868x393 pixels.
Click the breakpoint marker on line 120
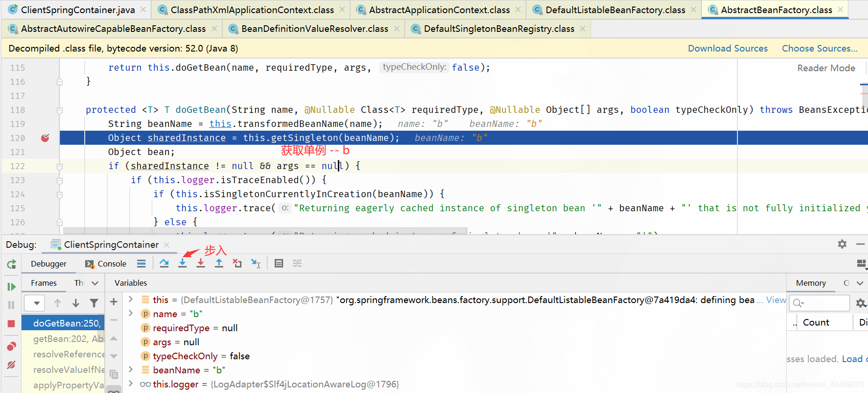pyautogui.click(x=45, y=138)
